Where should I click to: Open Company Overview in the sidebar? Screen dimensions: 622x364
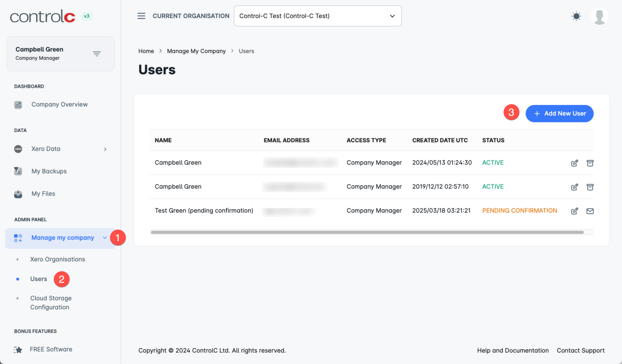tap(60, 104)
